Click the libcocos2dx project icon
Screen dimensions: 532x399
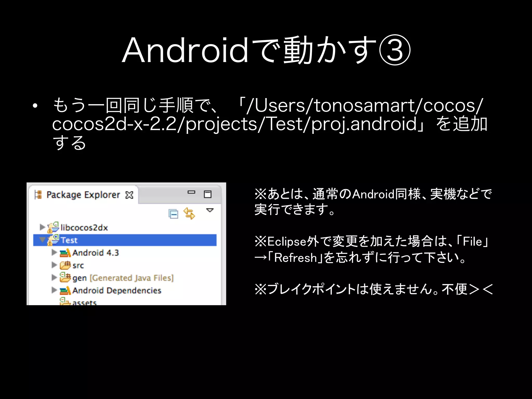(53, 227)
